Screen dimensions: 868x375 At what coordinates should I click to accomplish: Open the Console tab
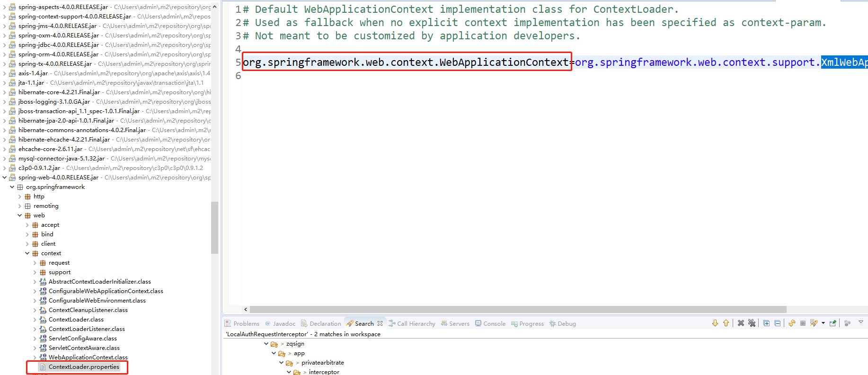pos(490,324)
